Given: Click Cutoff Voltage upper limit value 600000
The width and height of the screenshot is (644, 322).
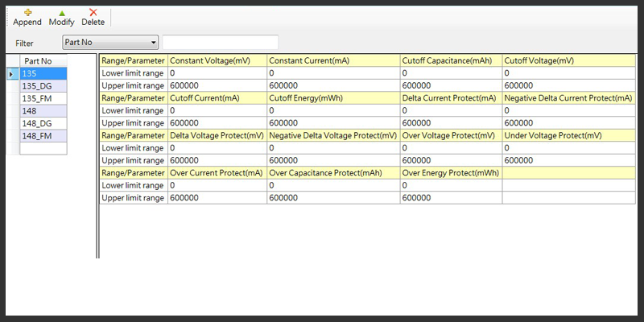Looking at the screenshot, I should [x=569, y=85].
